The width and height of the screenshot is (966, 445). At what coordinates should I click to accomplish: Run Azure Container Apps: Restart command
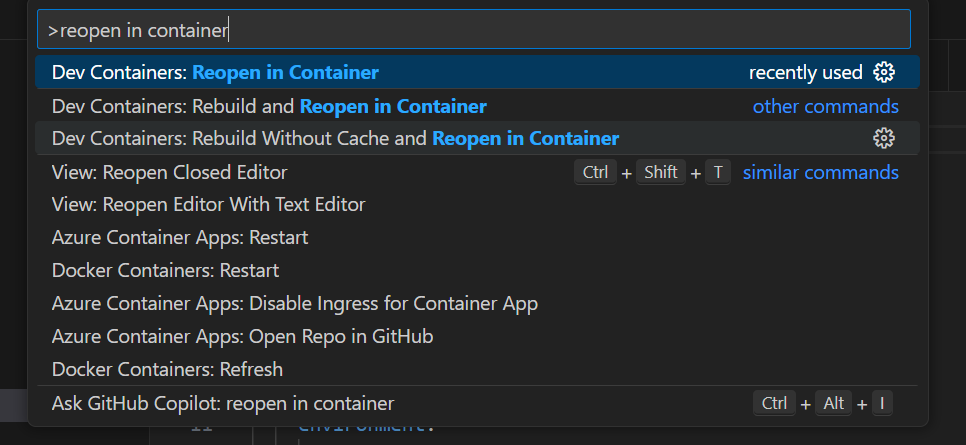tap(477, 237)
